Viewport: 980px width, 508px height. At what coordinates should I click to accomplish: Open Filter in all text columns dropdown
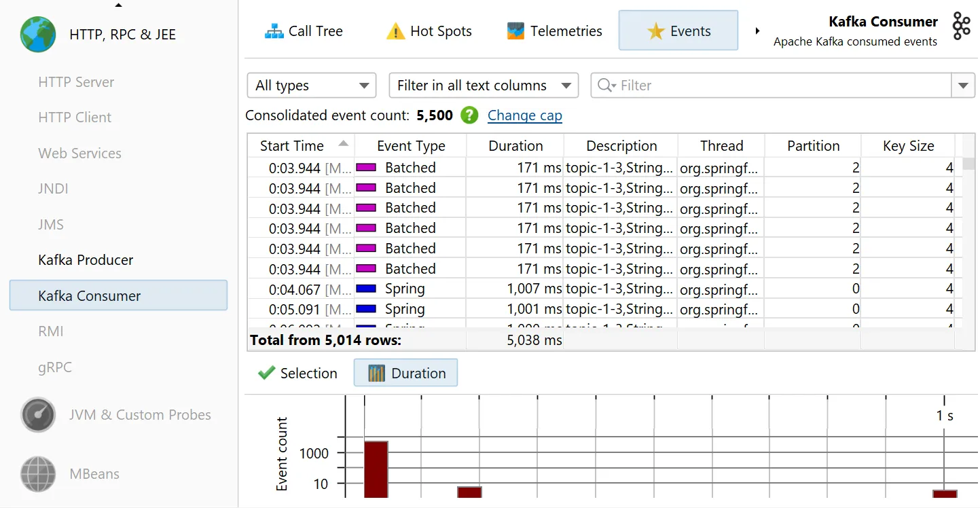point(484,86)
